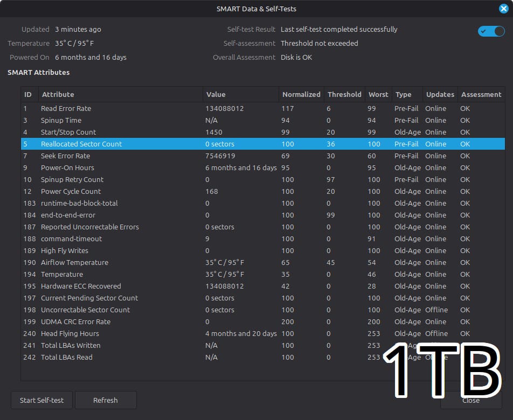Click the Assessment column header
The image size is (513, 420).
pyautogui.click(x=481, y=94)
